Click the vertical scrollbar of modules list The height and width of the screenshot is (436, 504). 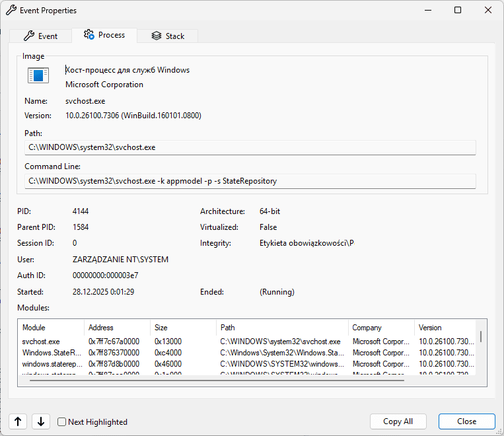click(481, 337)
